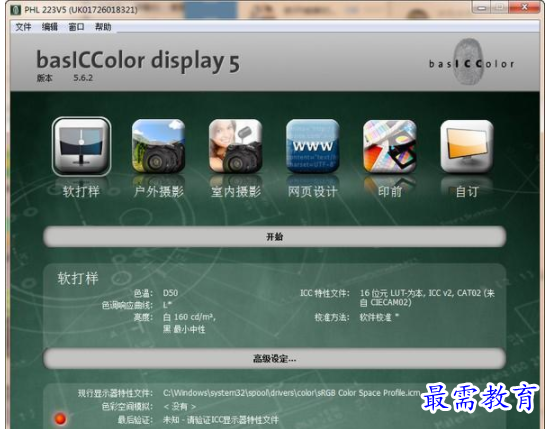This screenshot has height=429, width=545.
Task: Click the PHL 223V5 window title text
Action: [81, 10]
